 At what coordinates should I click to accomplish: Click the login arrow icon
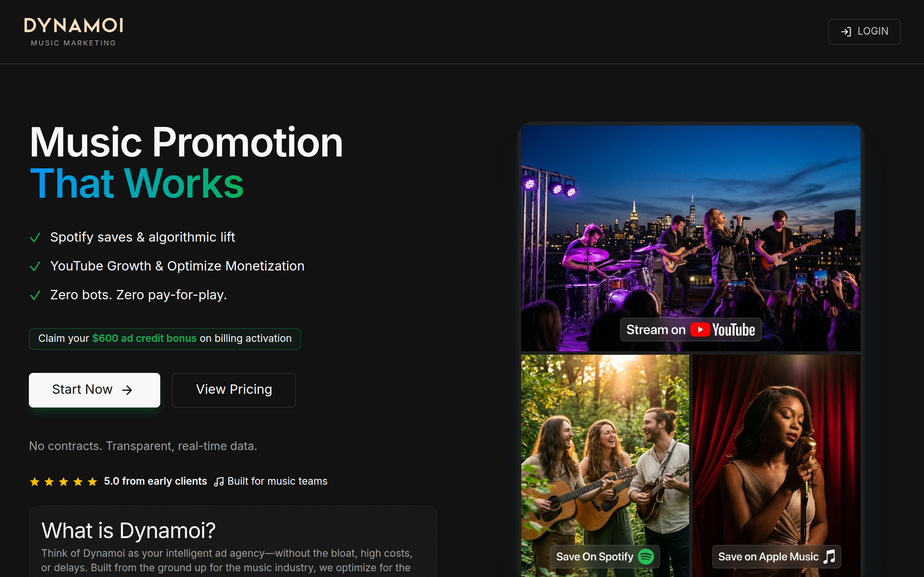coord(846,32)
